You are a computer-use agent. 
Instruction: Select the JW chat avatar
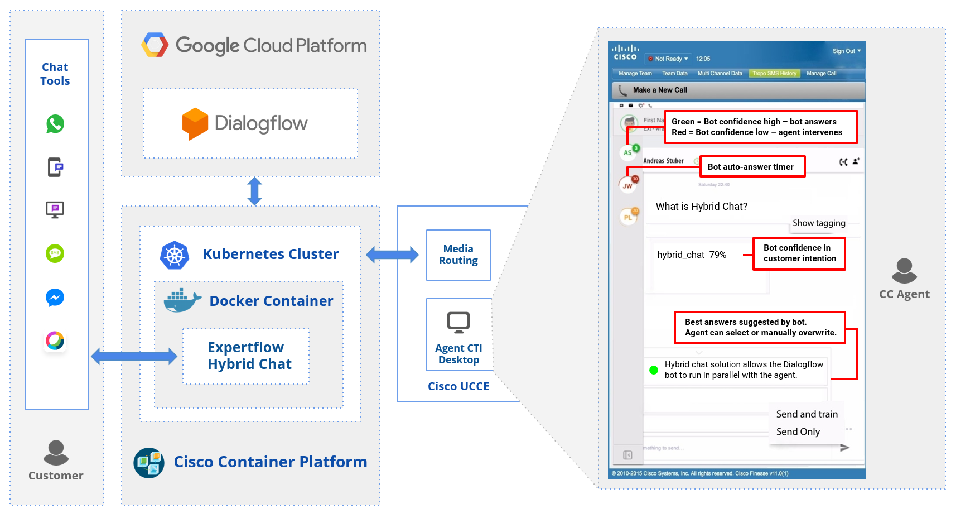click(x=627, y=185)
